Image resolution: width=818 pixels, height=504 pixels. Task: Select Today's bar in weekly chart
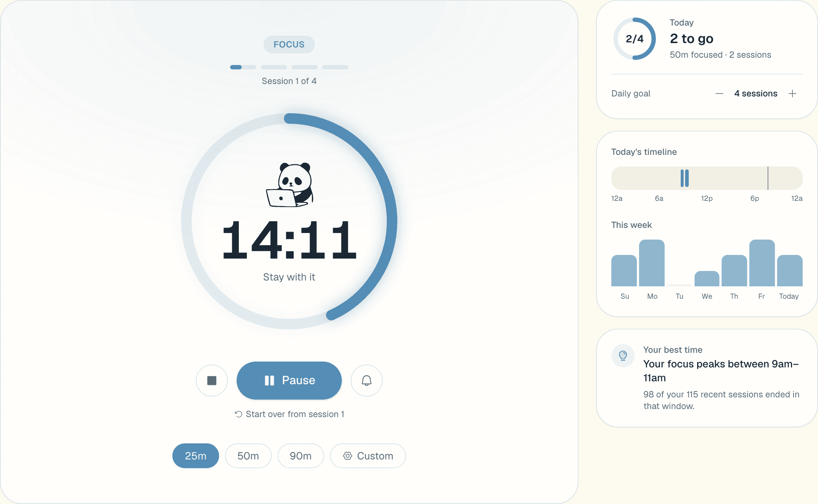pyautogui.click(x=790, y=271)
